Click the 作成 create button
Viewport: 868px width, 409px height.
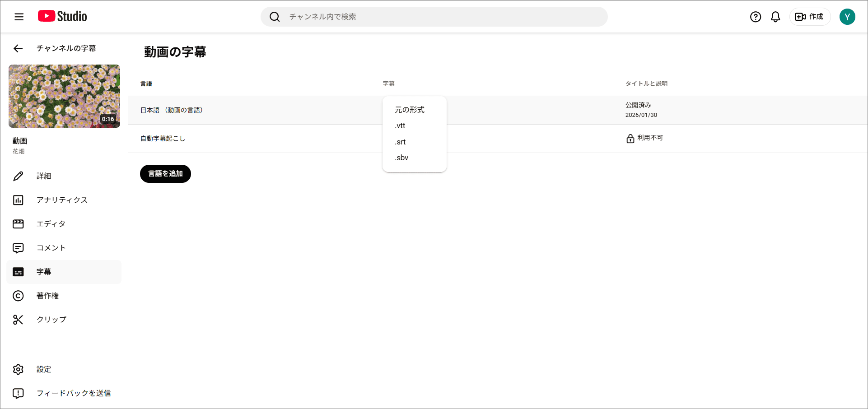tap(810, 17)
